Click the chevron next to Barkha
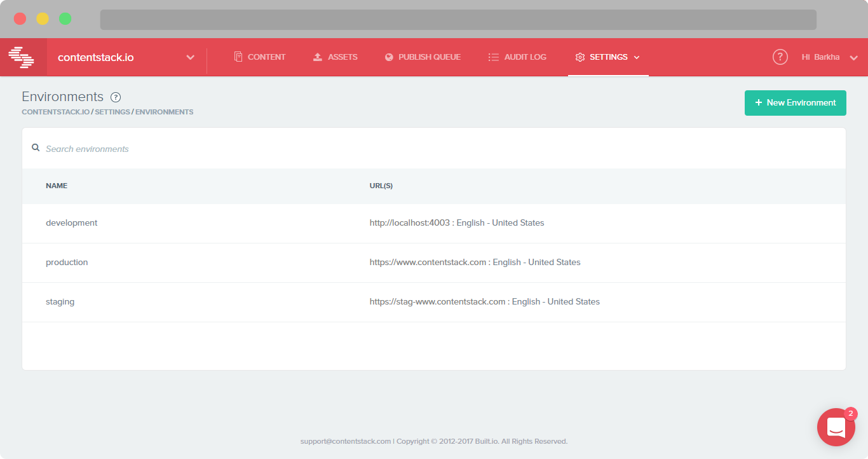The width and height of the screenshot is (868, 459). 853,58
